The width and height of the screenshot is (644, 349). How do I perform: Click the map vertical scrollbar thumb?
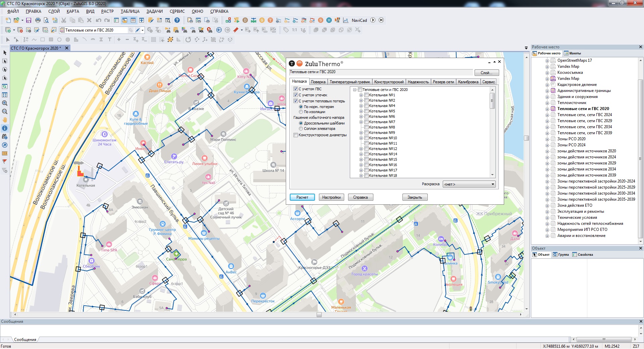[x=527, y=138]
